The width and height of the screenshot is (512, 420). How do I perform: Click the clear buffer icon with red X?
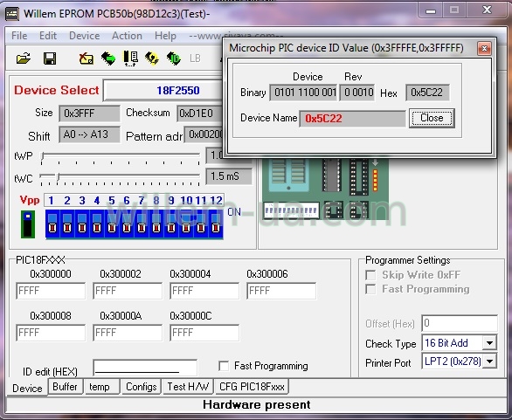tap(86, 59)
